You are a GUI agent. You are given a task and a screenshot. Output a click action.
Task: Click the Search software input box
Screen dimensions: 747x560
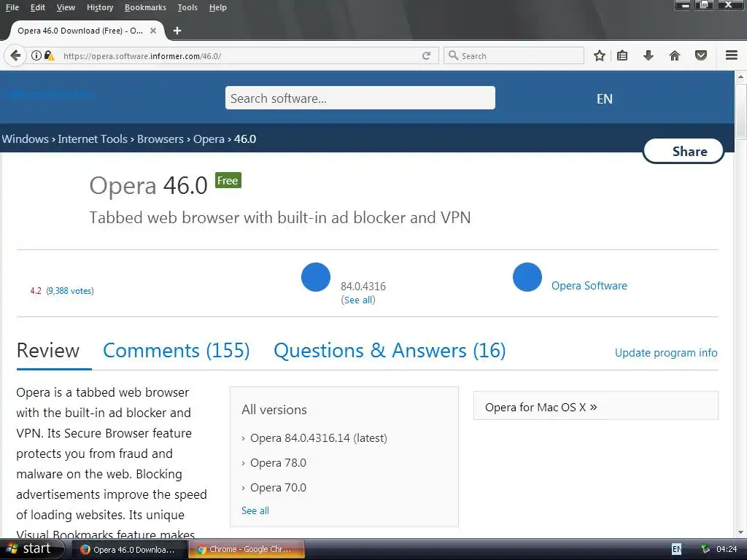[360, 98]
